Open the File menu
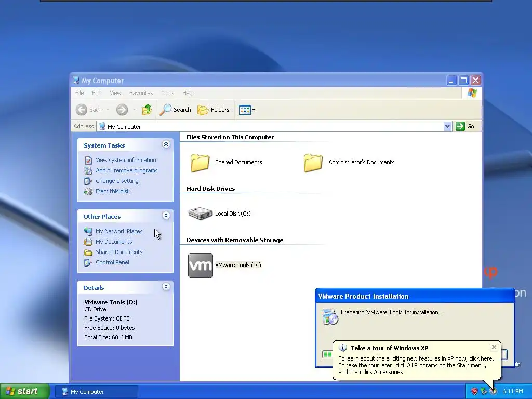 coord(79,93)
